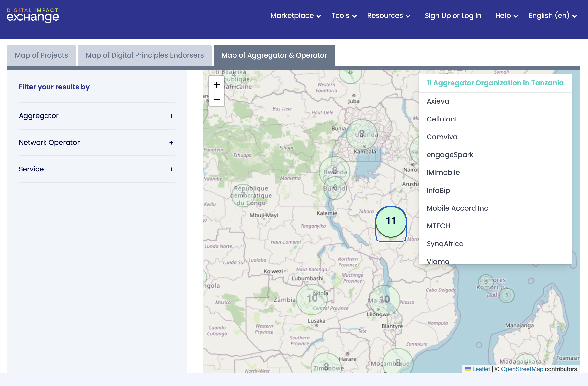
Task: Open the OpenStreetMap attribution link
Action: click(x=522, y=369)
